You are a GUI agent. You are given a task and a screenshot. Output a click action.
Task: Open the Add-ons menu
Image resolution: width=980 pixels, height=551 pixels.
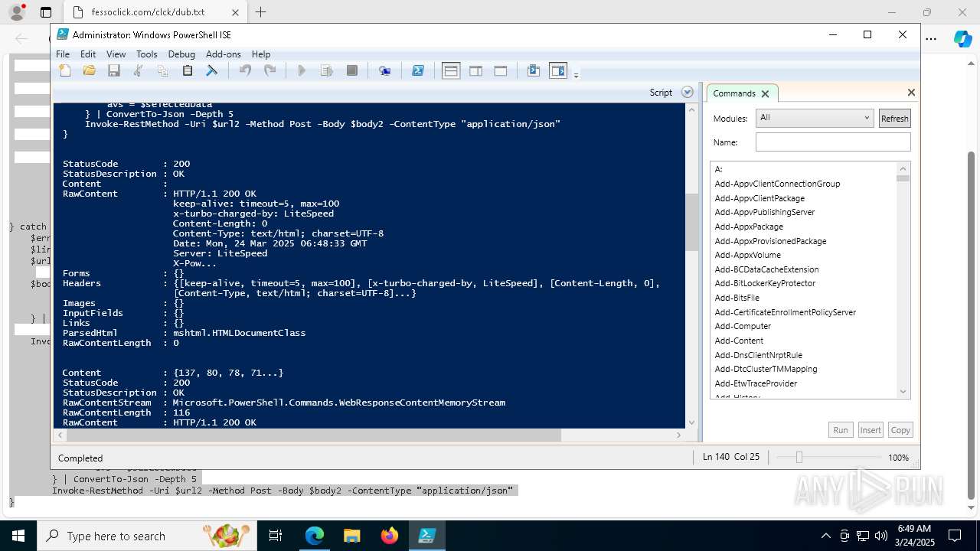[x=224, y=54]
